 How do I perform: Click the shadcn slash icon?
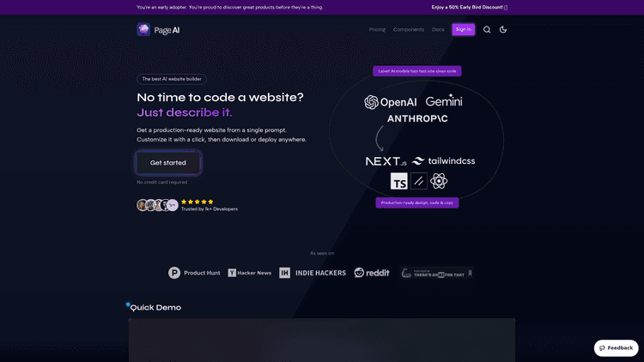[x=418, y=181]
